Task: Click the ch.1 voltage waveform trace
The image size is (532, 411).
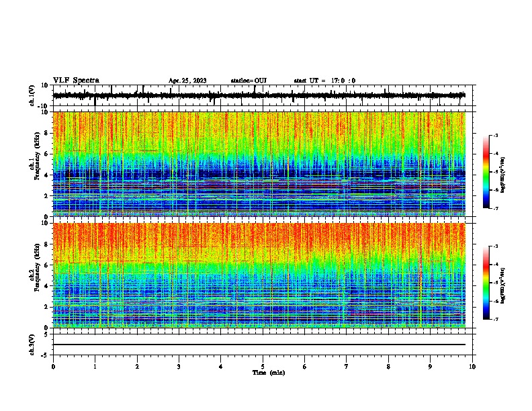Action: [x=259, y=95]
